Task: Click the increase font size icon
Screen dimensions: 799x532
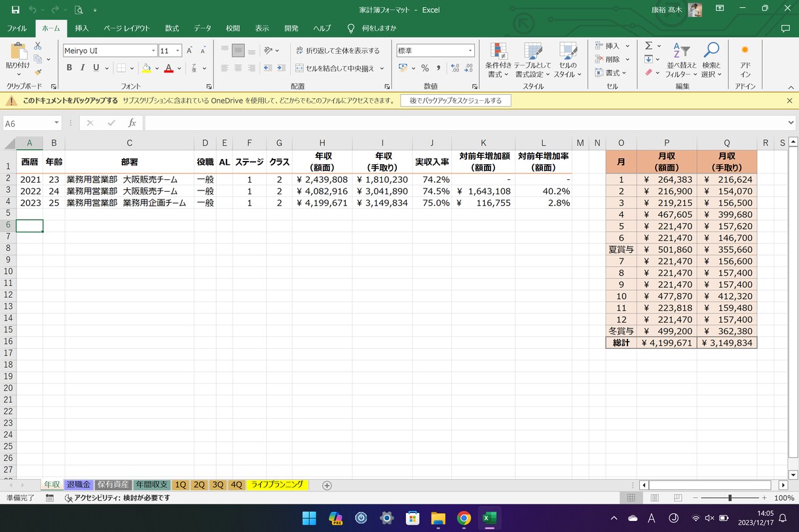Action: 189,50
